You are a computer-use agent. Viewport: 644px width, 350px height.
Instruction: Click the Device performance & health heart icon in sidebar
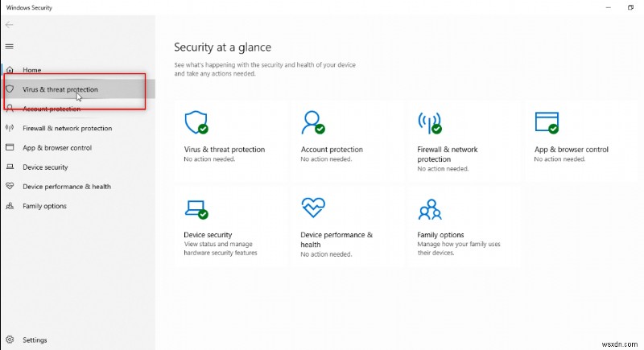point(10,187)
